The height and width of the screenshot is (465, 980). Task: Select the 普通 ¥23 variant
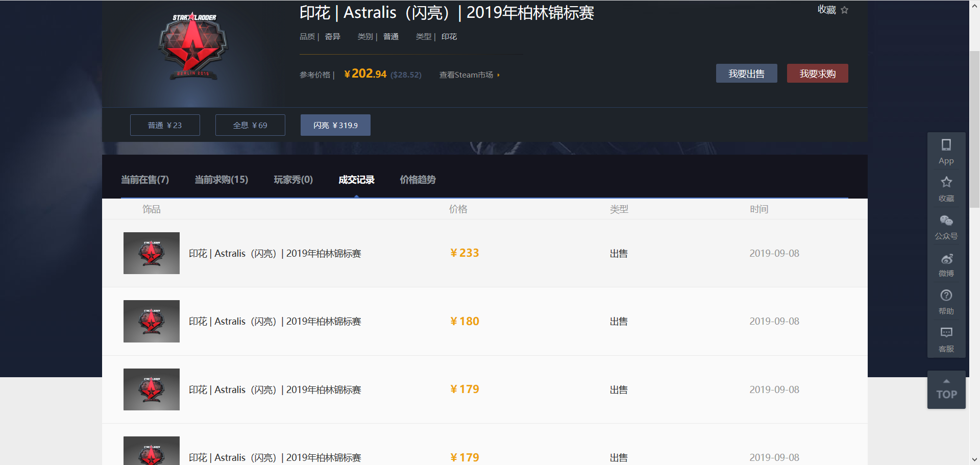click(165, 125)
